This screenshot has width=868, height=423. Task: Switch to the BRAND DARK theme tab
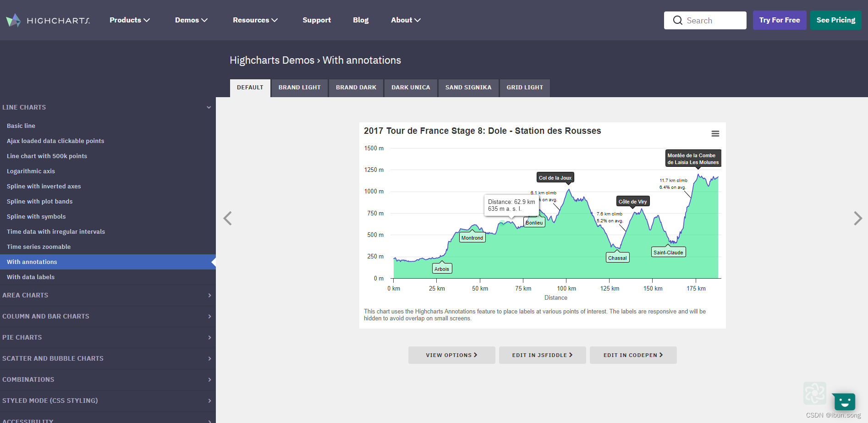tap(356, 88)
